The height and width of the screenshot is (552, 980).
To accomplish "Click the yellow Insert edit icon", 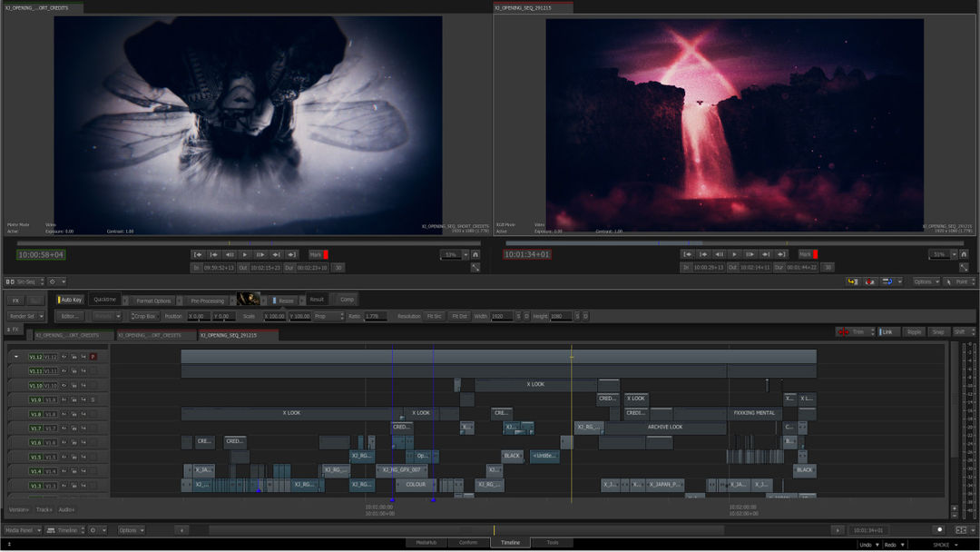I will (x=853, y=281).
